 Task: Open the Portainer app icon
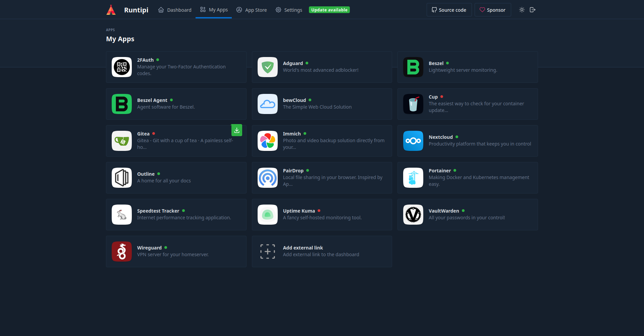[x=413, y=178]
